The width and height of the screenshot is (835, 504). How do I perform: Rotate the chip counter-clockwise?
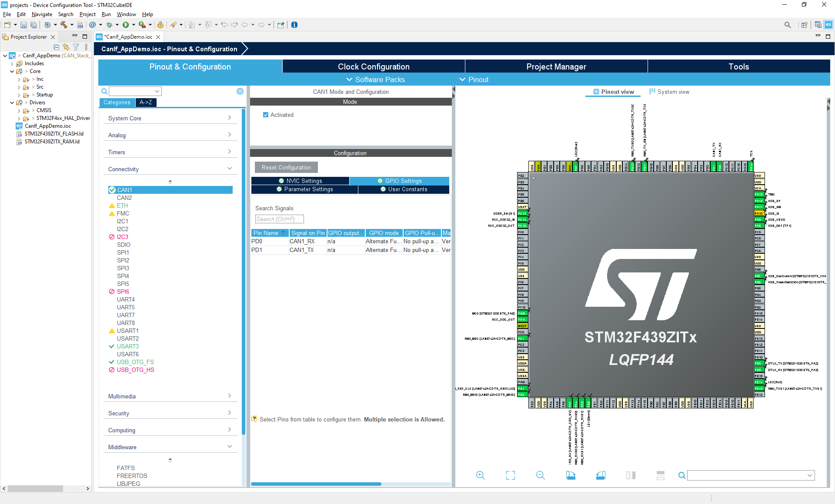click(x=601, y=475)
